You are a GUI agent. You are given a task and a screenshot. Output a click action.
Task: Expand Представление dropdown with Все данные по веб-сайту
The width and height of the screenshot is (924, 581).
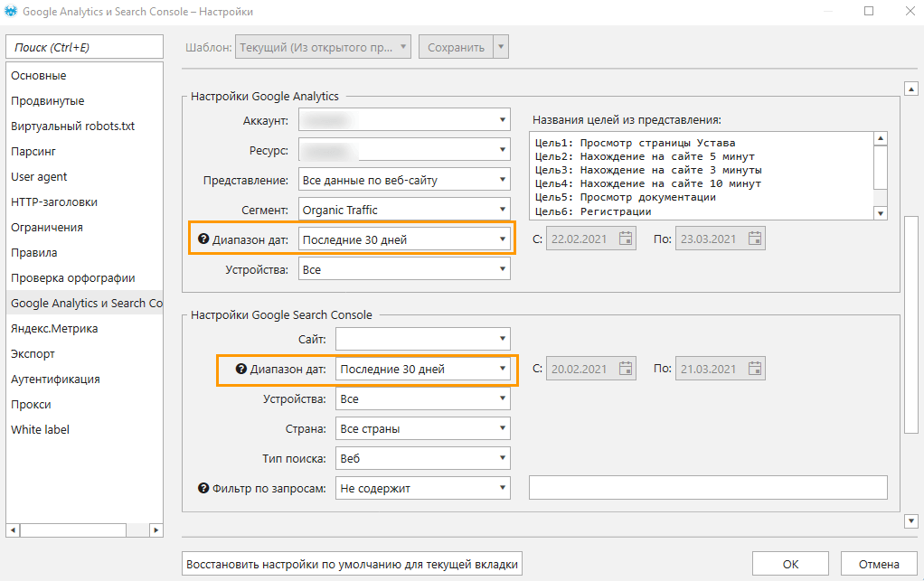tap(404, 180)
